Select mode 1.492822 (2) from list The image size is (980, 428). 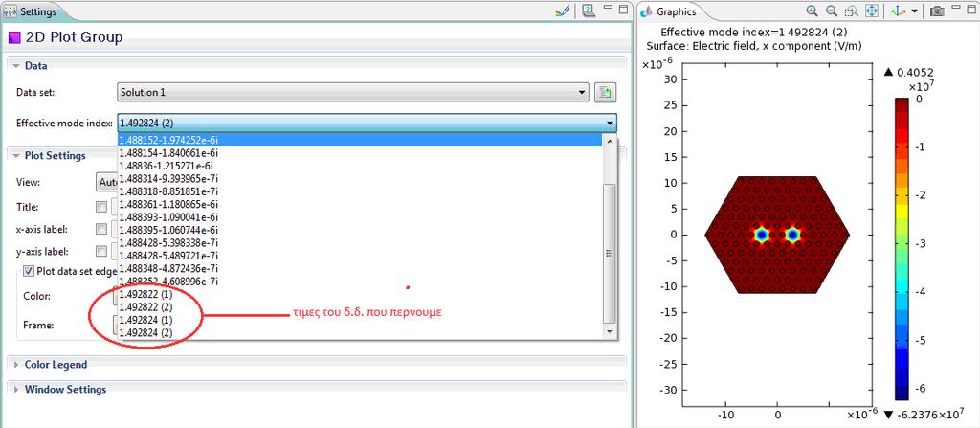click(x=360, y=307)
